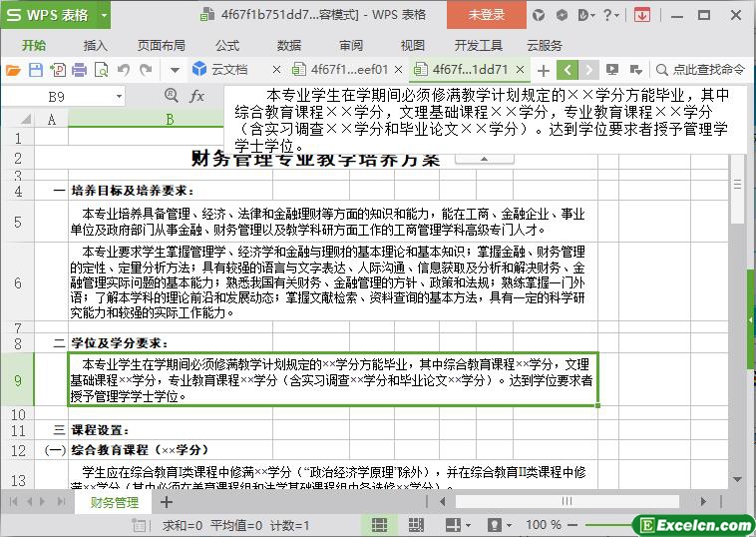Click the fx insert function icon
The height and width of the screenshot is (537, 756).
[x=196, y=96]
